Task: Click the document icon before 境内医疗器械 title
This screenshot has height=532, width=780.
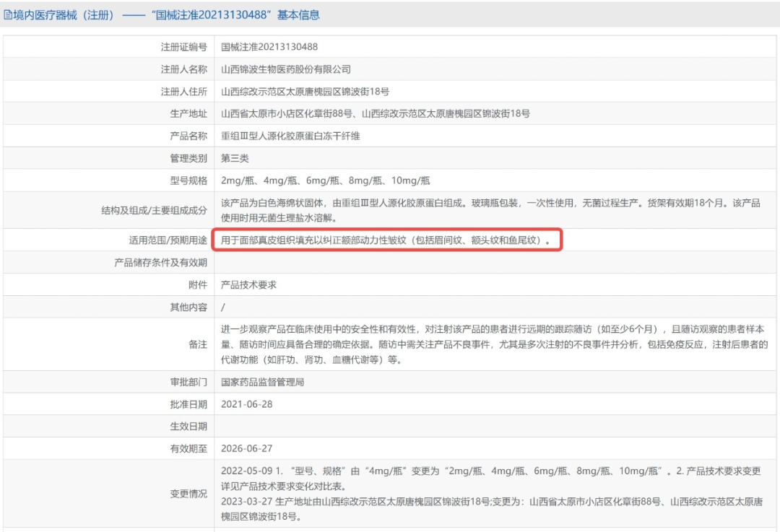Action: pos(7,15)
